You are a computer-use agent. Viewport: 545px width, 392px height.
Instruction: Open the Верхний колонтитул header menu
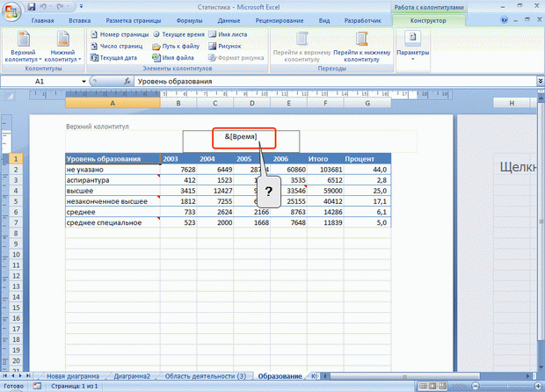tap(23, 47)
